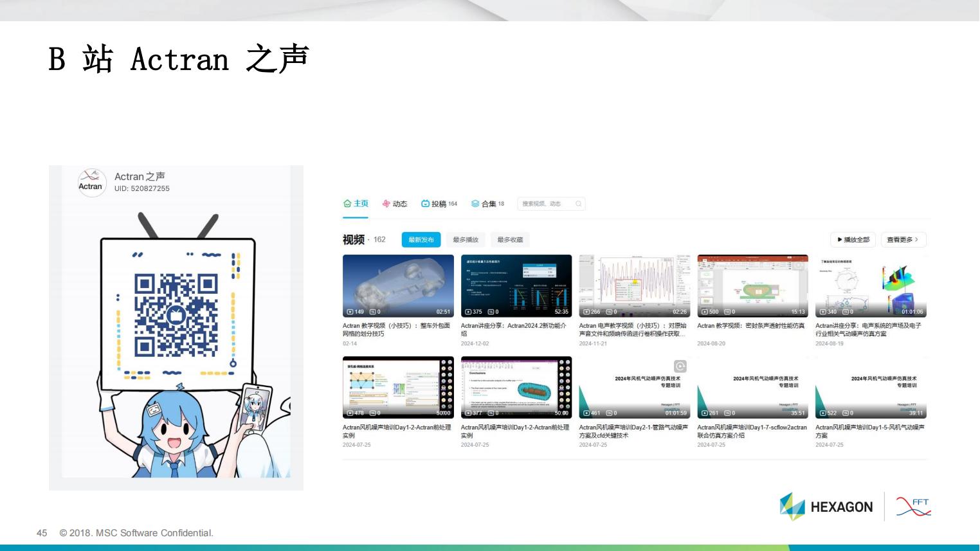Click the Actran round avatar logo
The image size is (980, 551).
click(91, 183)
